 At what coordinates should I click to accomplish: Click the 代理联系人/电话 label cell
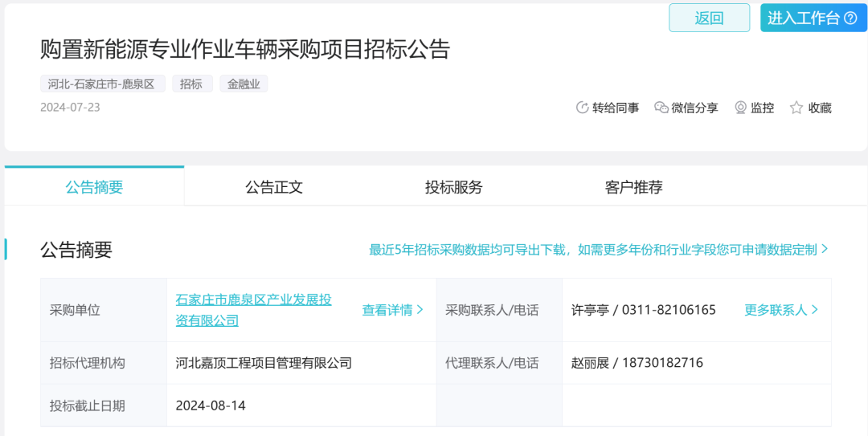(499, 363)
